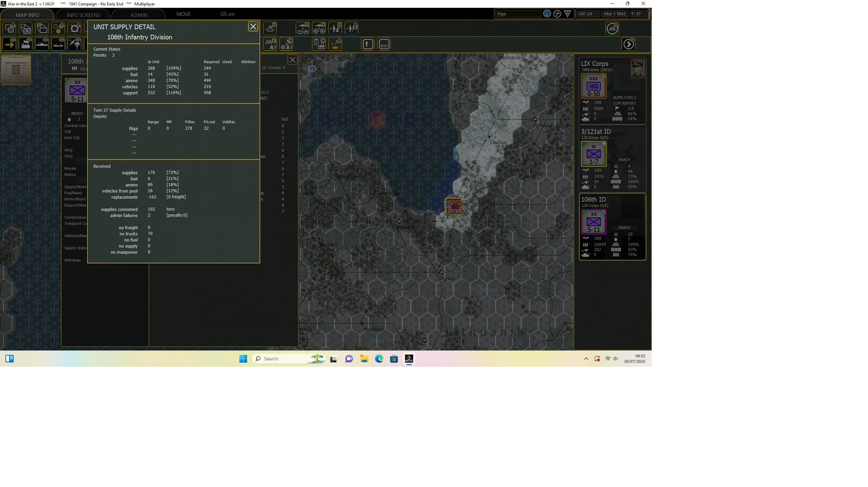The height and width of the screenshot is (487, 868).
Task: Select Air transport paratroop icon (F9)
Action: (x=74, y=44)
